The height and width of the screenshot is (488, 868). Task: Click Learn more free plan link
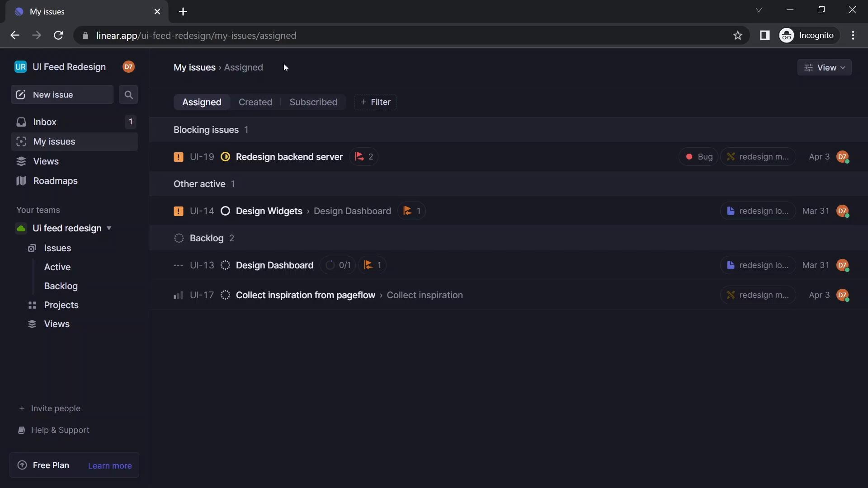110,465
